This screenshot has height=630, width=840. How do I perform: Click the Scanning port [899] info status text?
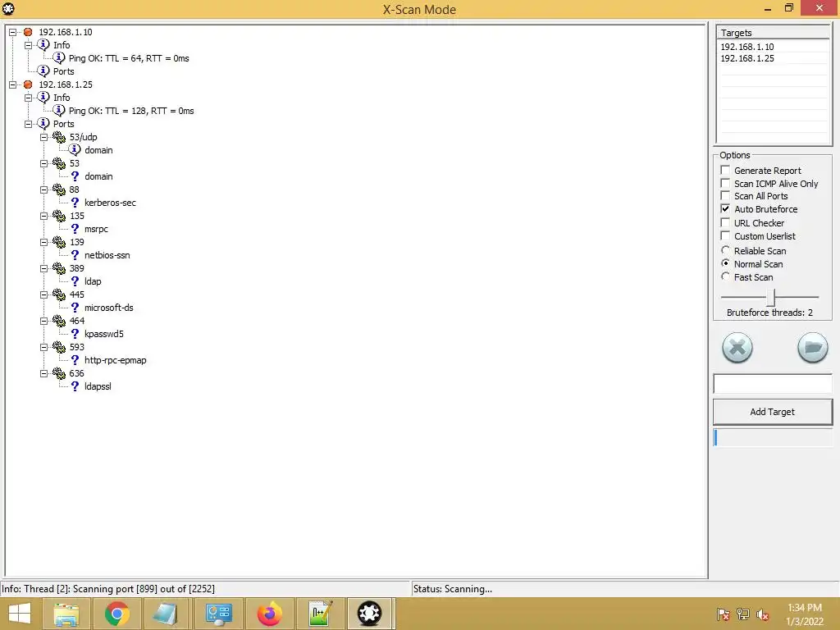[108, 589]
